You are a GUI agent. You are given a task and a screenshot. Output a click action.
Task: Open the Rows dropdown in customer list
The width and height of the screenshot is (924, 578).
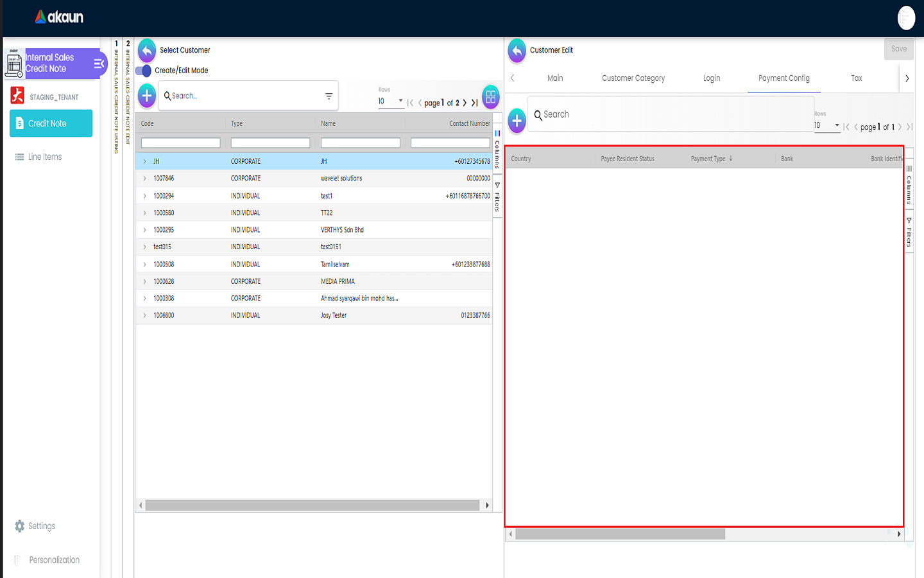pos(391,101)
